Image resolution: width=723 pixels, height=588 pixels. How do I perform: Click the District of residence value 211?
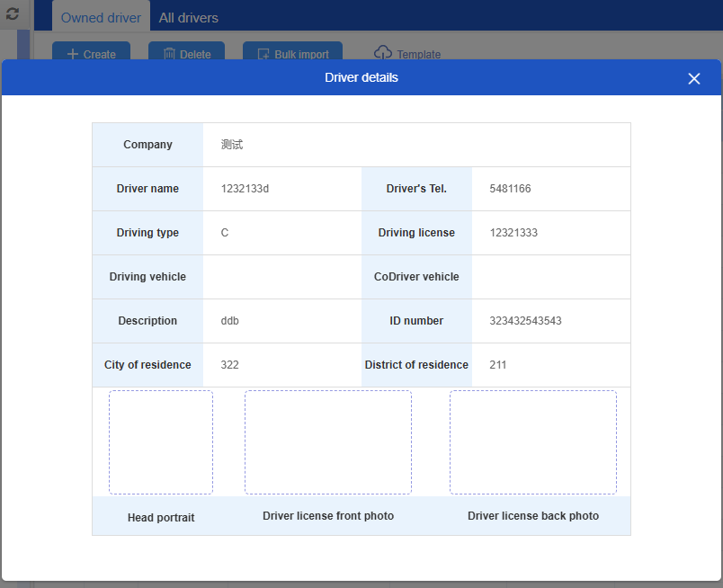point(498,365)
